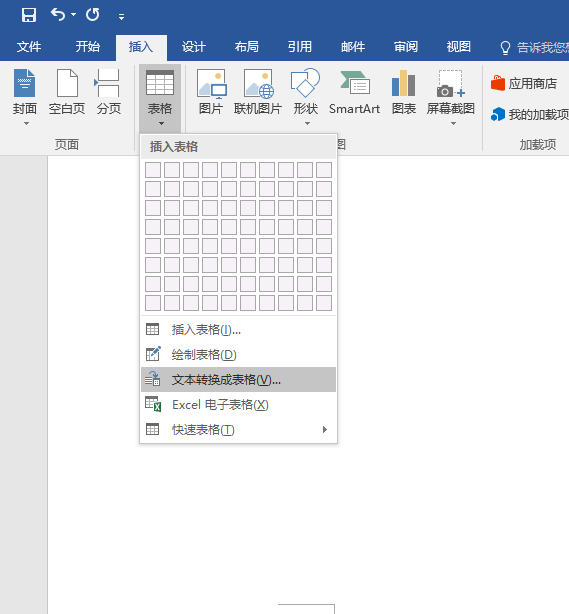Click the 表格 table button

pos(160,98)
